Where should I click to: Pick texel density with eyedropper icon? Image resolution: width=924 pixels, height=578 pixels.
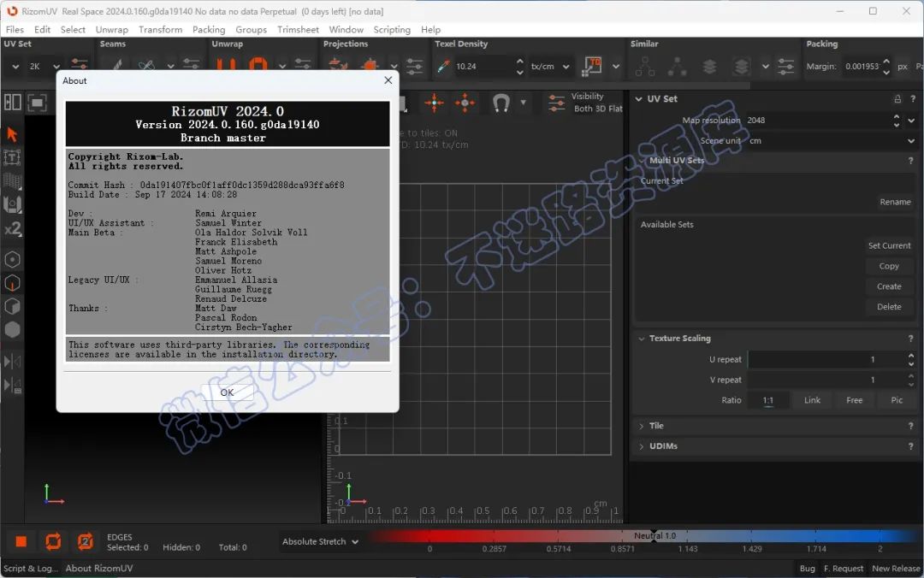tap(442, 67)
